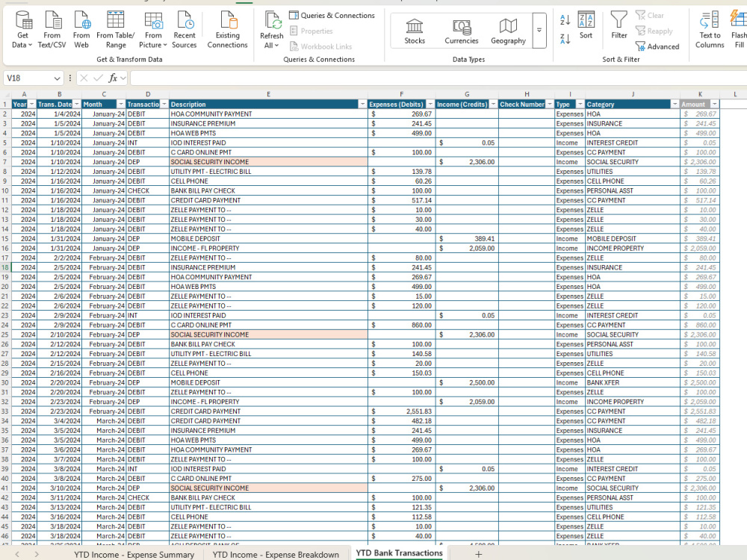Switch to YTD Income - Expense Breakdown sheet

pyautogui.click(x=276, y=555)
